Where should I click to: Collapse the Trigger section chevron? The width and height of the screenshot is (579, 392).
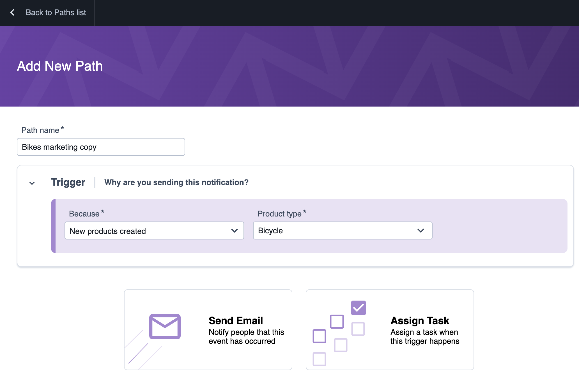point(32,183)
